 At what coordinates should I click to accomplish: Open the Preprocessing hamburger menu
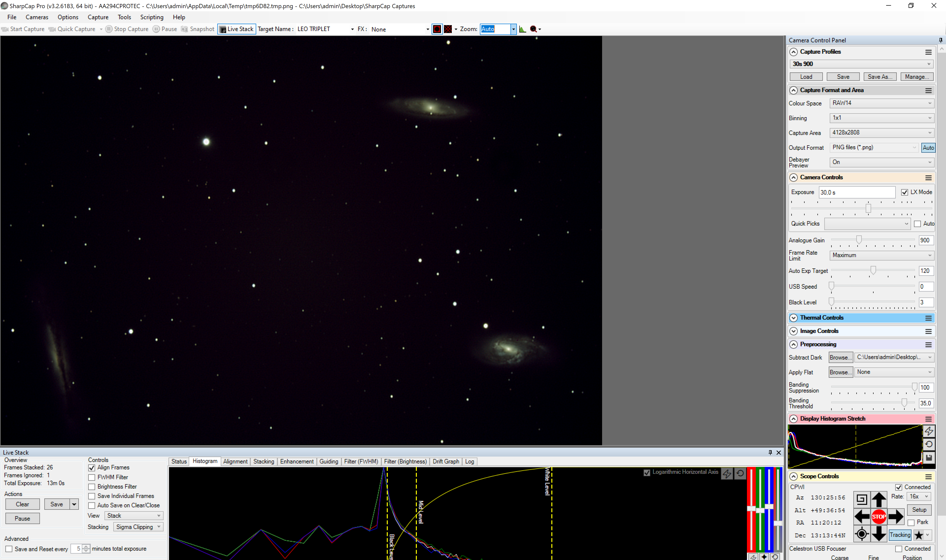tap(928, 345)
